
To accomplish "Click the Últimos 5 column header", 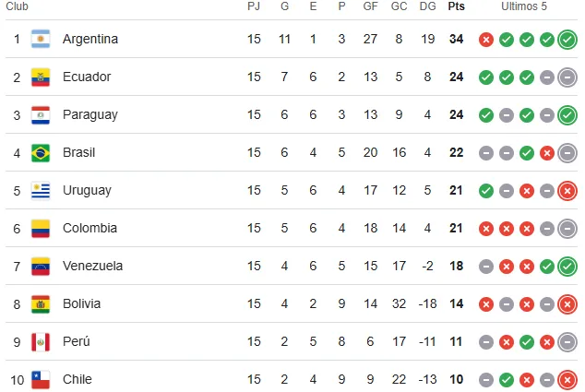I will (524, 6).
